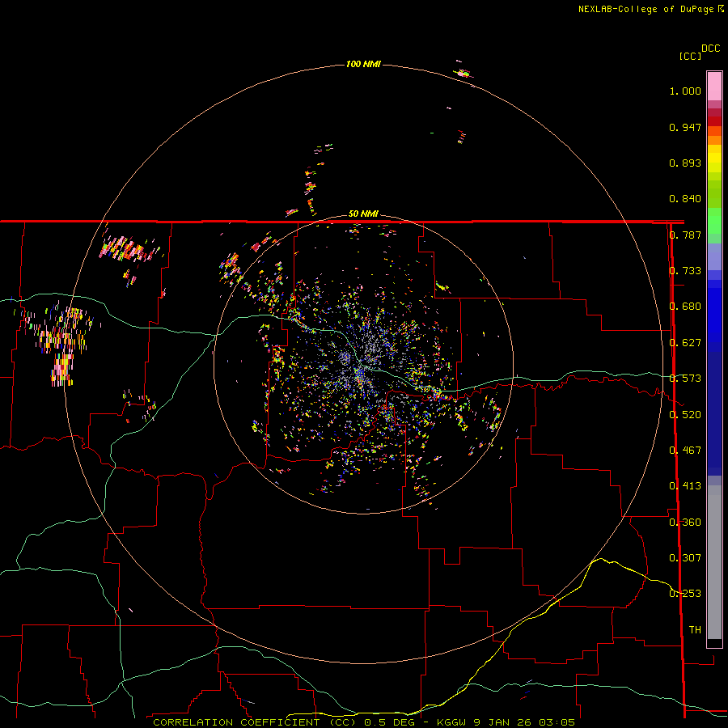Click the gray segment of the colorbar
This screenshot has height=728, width=728.
pos(714,562)
